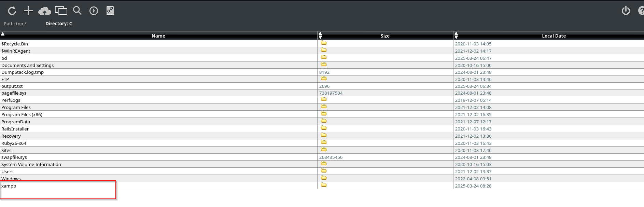
Task: Open the Ruby26-x64 folder
Action: 14,143
